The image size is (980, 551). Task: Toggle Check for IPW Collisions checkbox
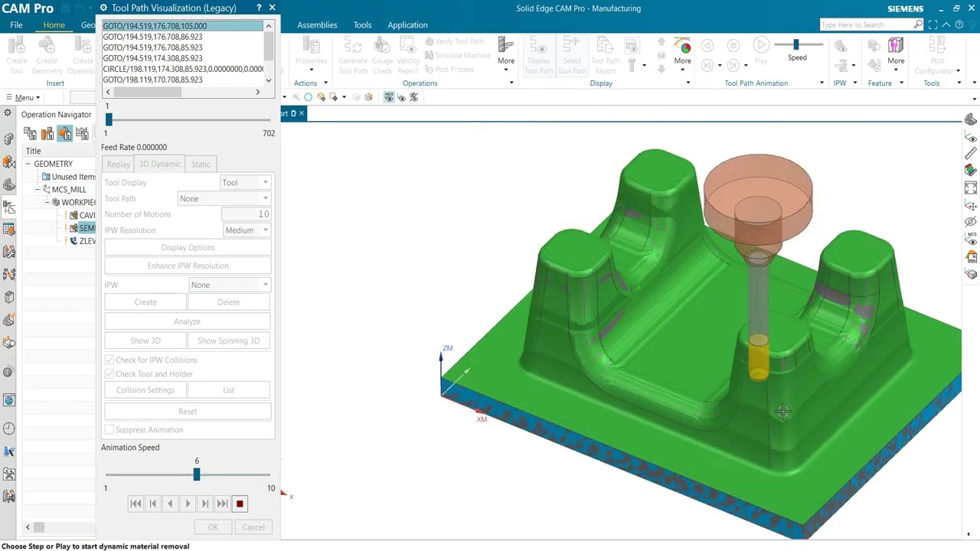pyautogui.click(x=109, y=360)
